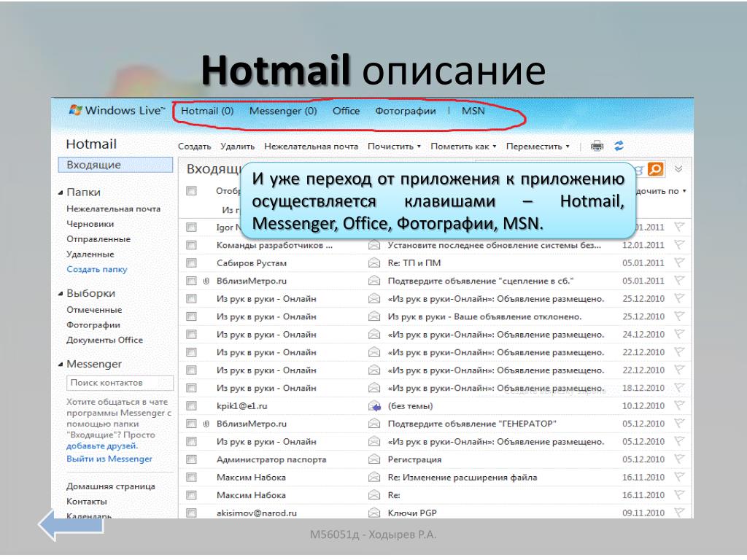Image resolution: width=747 pixels, height=560 pixels.
Task: Click the envelope icon beside the "сцепление в сб." message
Action: (x=374, y=281)
